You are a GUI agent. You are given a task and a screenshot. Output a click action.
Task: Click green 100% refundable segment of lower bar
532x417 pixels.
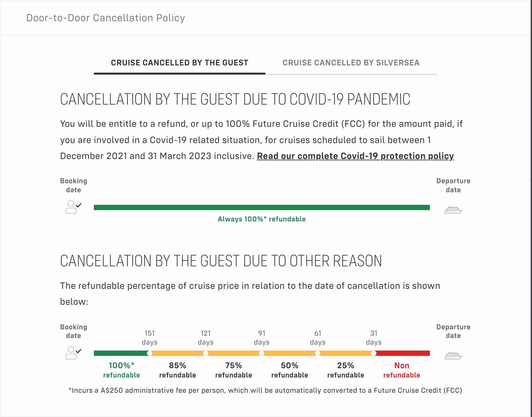[121, 353]
